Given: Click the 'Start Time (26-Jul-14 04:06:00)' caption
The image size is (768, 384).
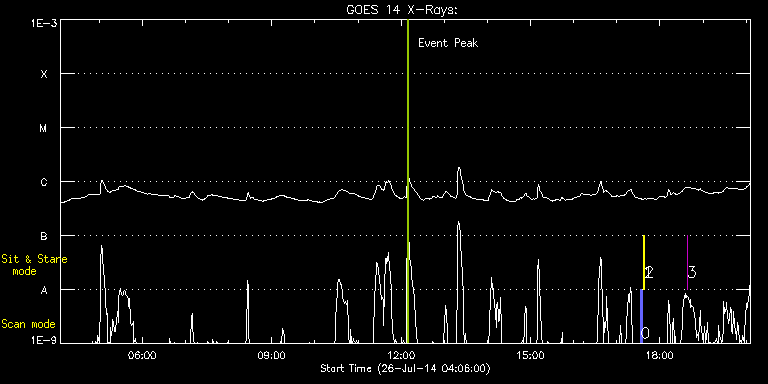Looking at the screenshot, I should click(x=405, y=368).
